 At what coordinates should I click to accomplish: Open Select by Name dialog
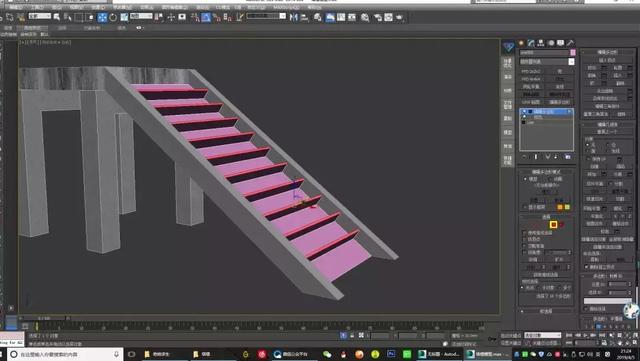[x=68, y=17]
